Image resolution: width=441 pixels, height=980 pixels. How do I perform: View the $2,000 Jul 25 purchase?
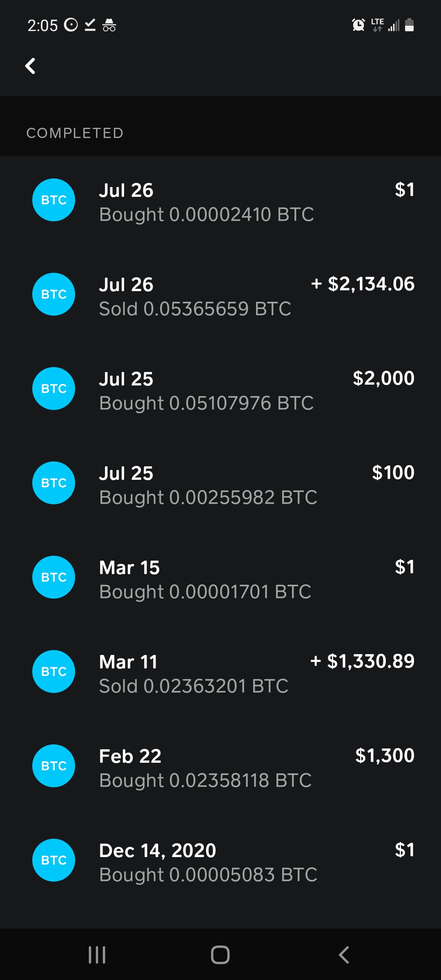[x=383, y=379]
